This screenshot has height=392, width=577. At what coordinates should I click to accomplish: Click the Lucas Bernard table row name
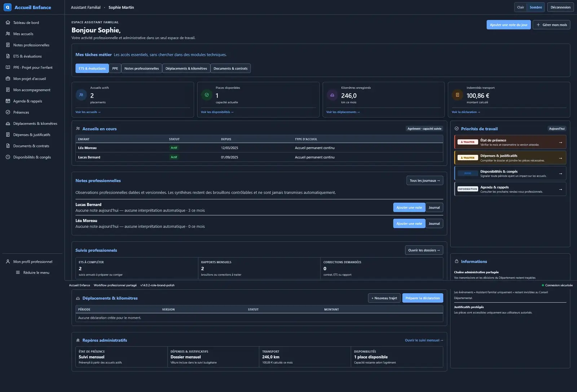(x=89, y=157)
